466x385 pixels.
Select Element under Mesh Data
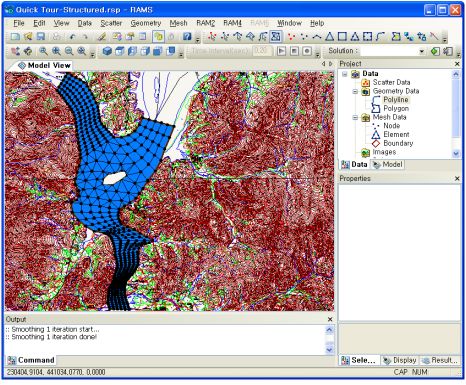(396, 134)
